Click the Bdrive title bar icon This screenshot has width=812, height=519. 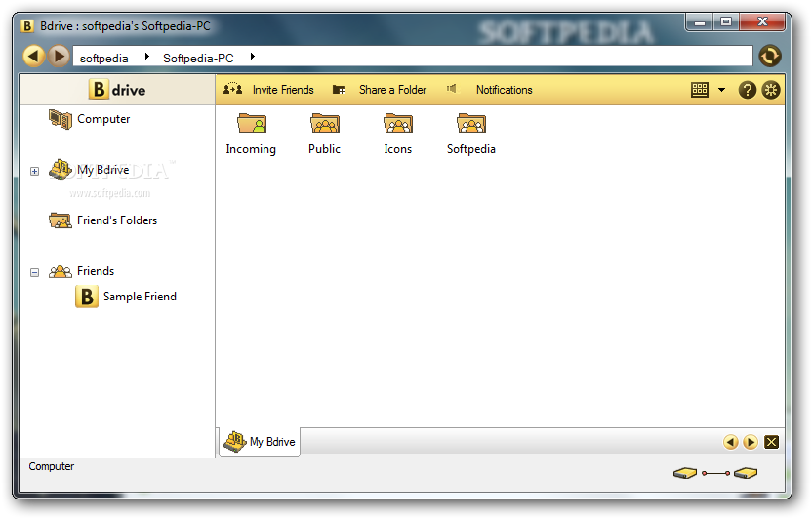(27, 26)
